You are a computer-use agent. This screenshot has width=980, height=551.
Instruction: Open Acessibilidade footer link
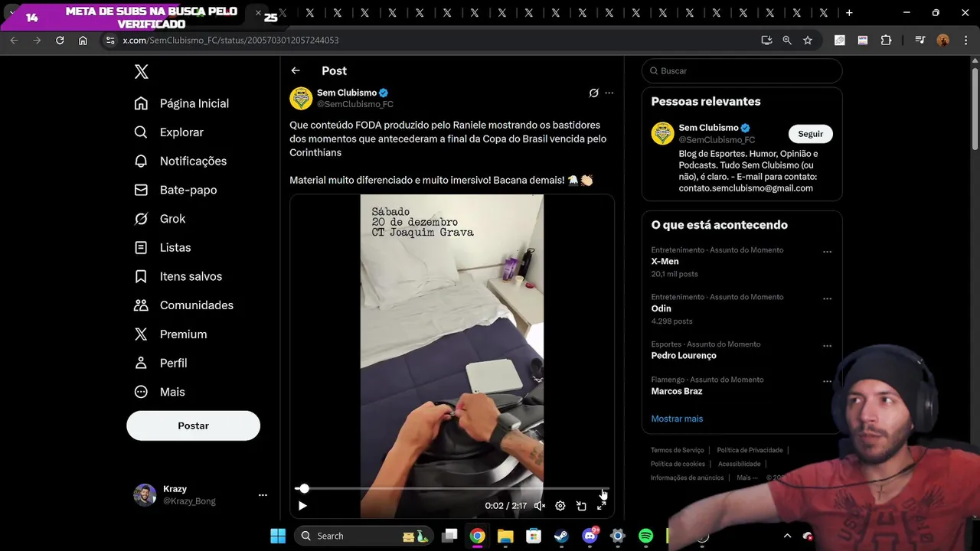coord(739,464)
